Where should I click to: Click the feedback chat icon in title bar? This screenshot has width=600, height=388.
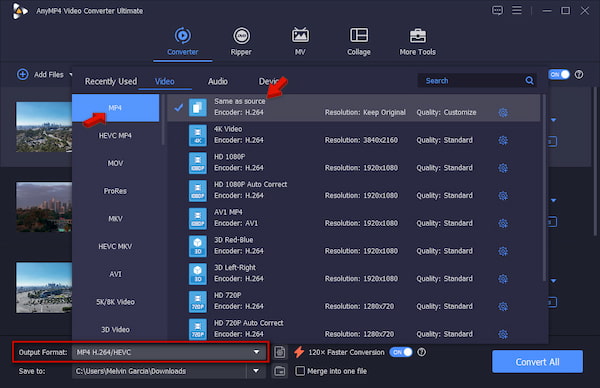tap(497, 10)
